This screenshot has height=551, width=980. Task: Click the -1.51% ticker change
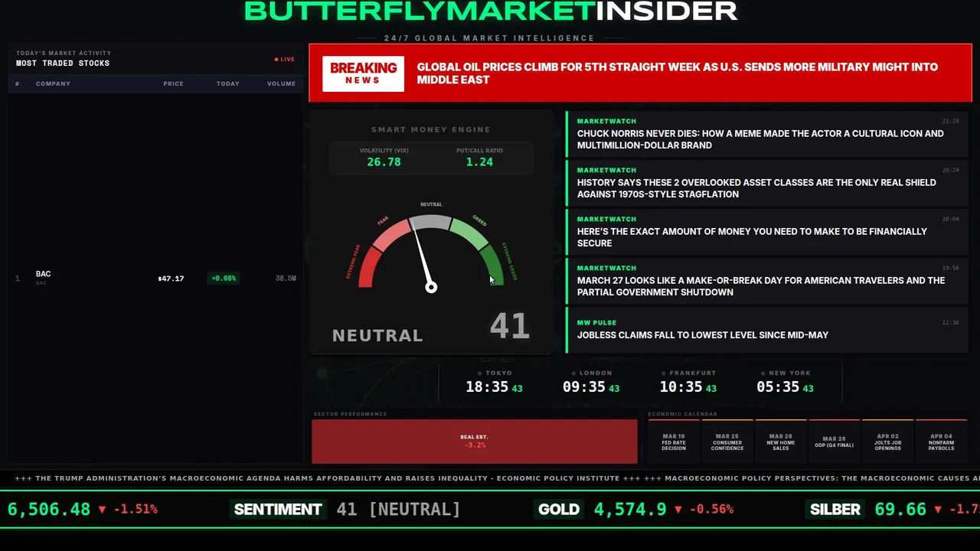click(135, 509)
